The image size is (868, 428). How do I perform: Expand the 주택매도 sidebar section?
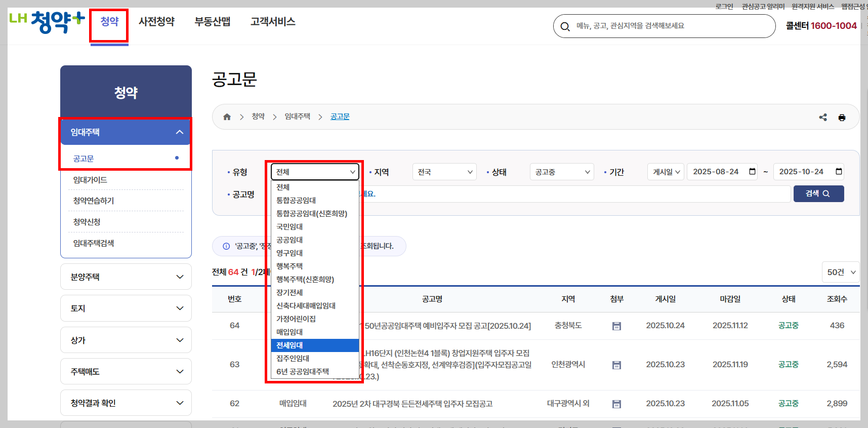[x=126, y=372]
